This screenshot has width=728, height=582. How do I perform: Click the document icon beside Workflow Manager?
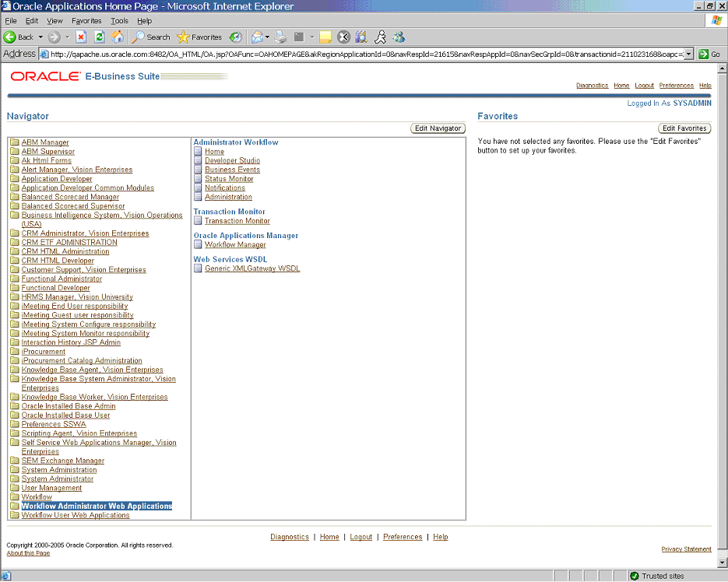[198, 244]
